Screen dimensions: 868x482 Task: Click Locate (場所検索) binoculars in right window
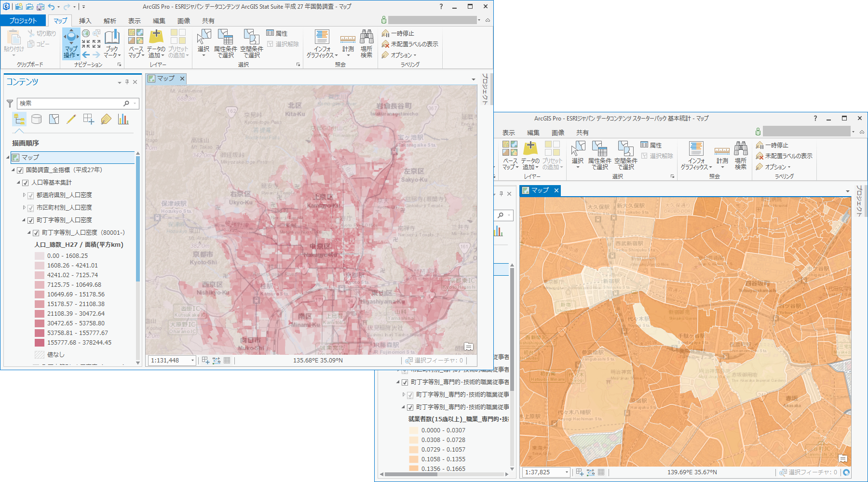pyautogui.click(x=741, y=155)
